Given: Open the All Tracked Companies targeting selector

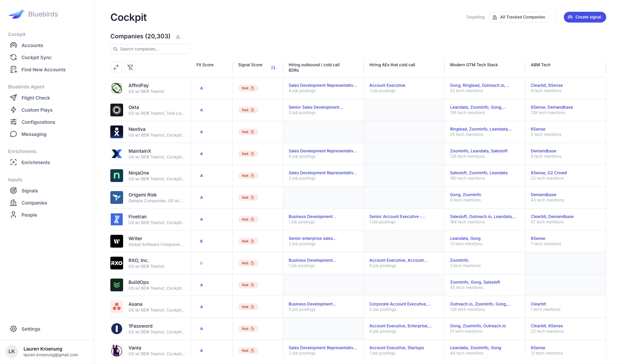Looking at the screenshot, I should pos(519,17).
